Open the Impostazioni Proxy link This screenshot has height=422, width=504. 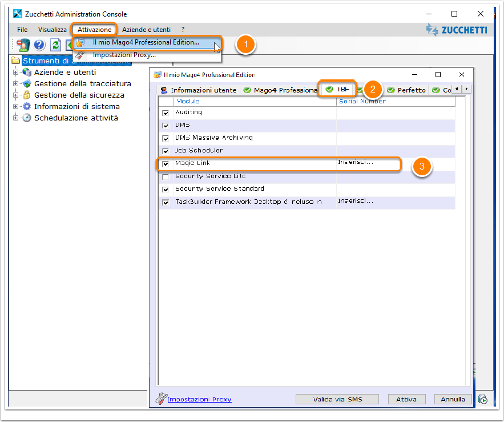point(199,399)
